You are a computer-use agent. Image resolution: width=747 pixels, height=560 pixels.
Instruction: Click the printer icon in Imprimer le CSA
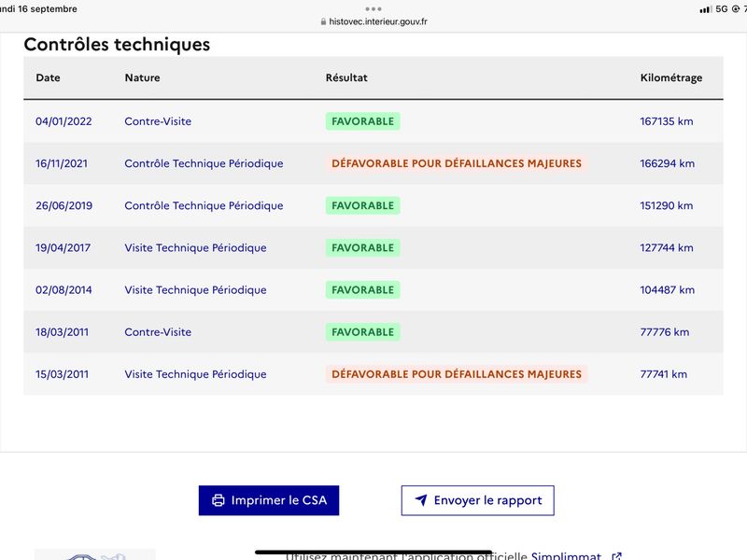point(218,500)
